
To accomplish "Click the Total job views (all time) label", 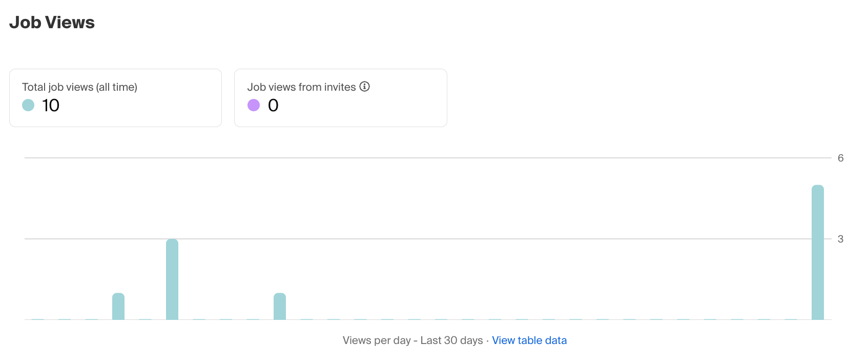I will pyautogui.click(x=79, y=87).
